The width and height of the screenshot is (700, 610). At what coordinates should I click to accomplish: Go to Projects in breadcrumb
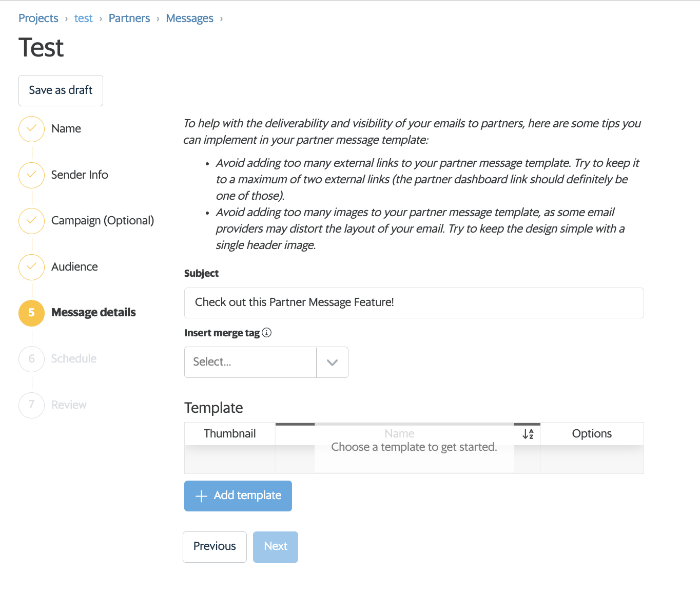[x=38, y=18]
